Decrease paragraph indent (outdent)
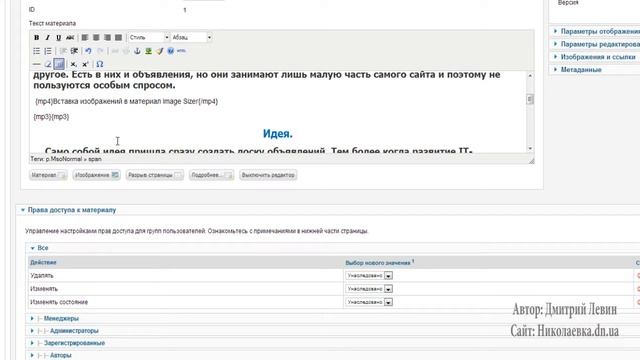This screenshot has height=360, width=640. coord(63,51)
